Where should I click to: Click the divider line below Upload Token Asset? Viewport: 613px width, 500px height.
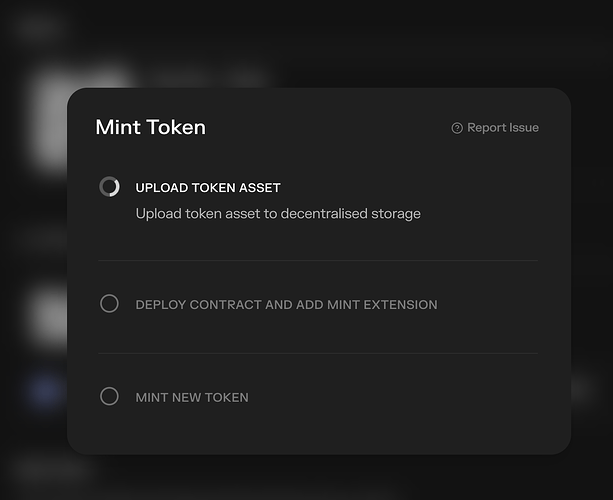click(x=318, y=260)
